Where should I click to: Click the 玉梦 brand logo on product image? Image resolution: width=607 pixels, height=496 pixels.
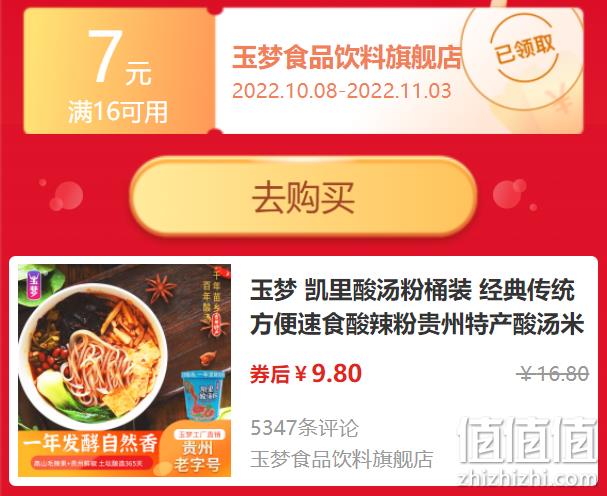click(34, 285)
